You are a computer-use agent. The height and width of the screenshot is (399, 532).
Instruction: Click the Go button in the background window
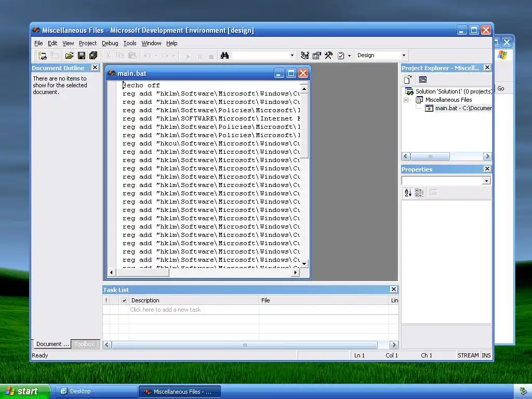point(501,88)
